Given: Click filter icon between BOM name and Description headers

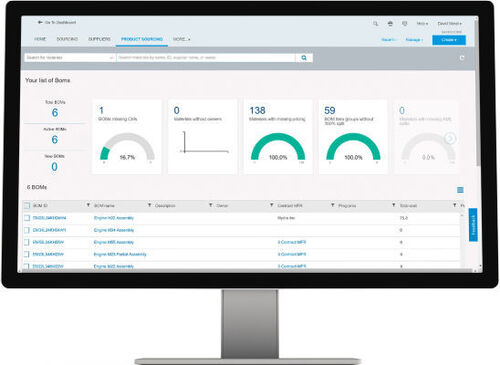Looking at the screenshot, I should pos(149,205).
